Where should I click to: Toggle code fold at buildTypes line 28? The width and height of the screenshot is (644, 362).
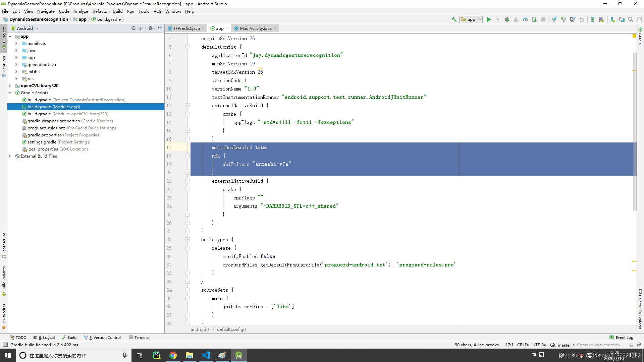tap(188, 240)
